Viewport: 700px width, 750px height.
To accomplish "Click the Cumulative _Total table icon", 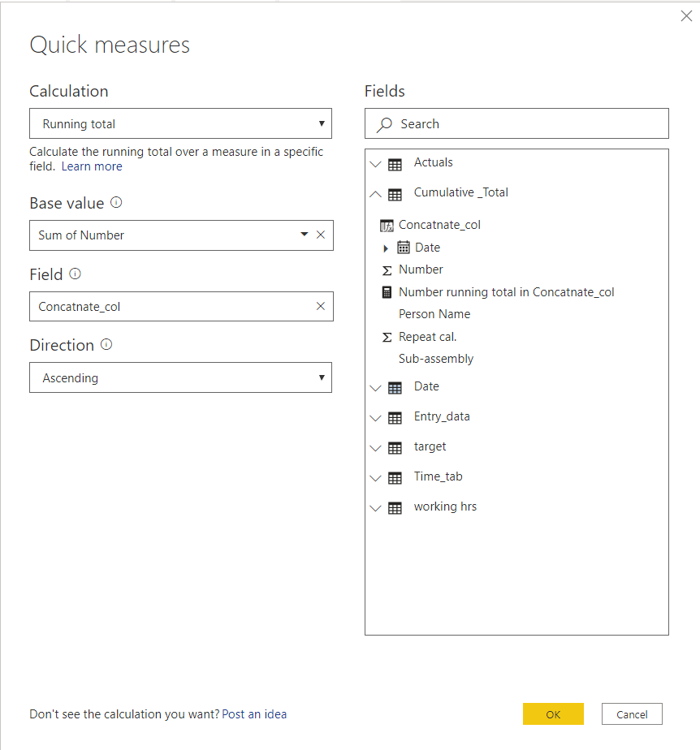I will coord(395,195).
